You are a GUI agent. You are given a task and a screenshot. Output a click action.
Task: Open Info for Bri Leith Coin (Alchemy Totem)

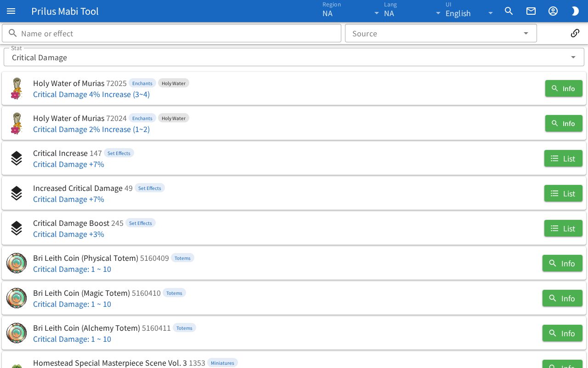[562, 333]
